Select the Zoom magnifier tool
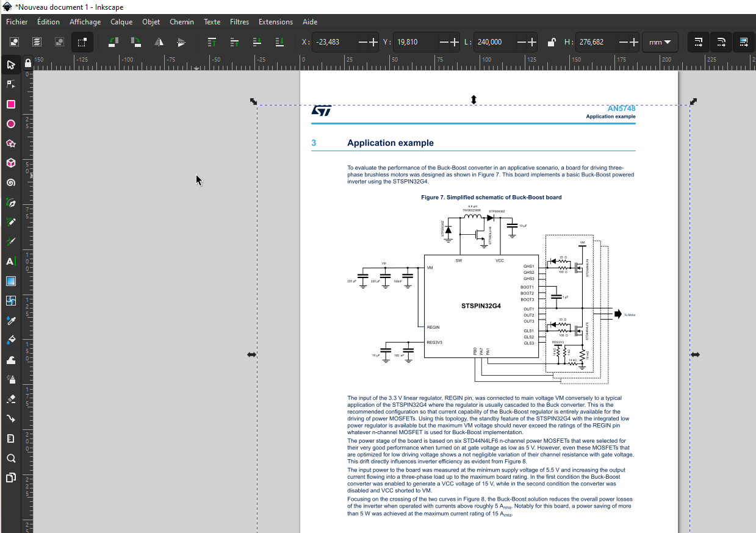Viewport: 756px width, 533px height. coord(10,458)
